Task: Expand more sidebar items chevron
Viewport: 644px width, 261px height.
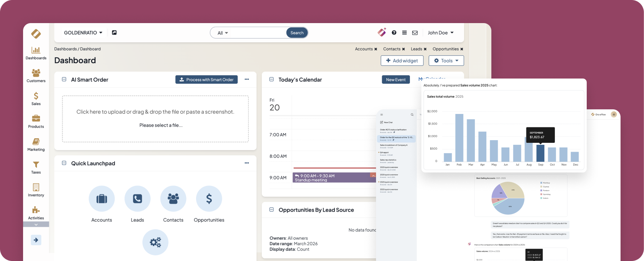Action: 36,224
